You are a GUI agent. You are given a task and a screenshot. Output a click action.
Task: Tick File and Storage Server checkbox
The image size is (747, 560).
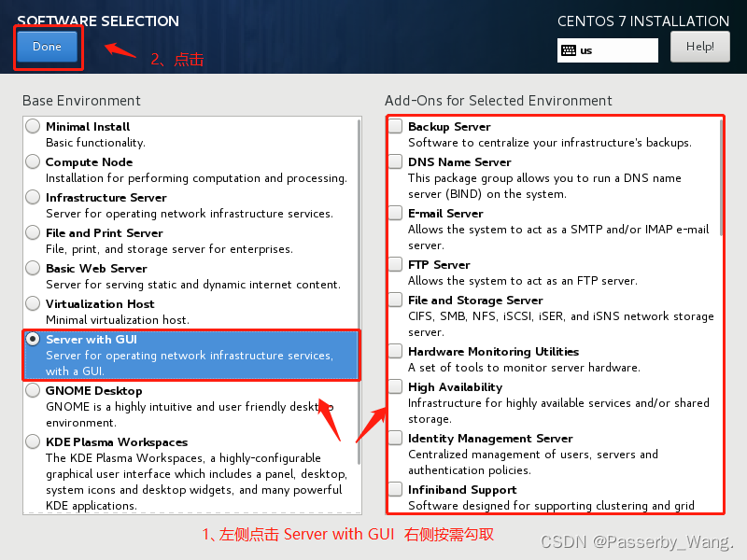point(395,300)
